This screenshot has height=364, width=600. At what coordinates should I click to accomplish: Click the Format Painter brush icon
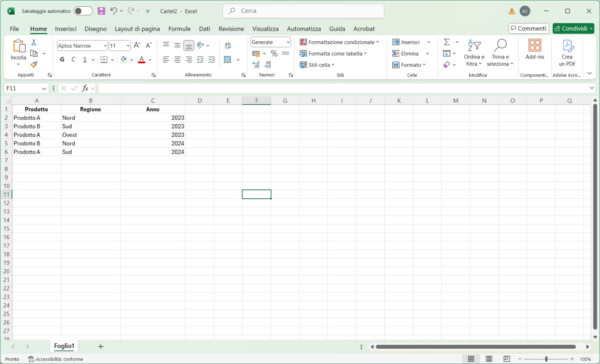34,64
